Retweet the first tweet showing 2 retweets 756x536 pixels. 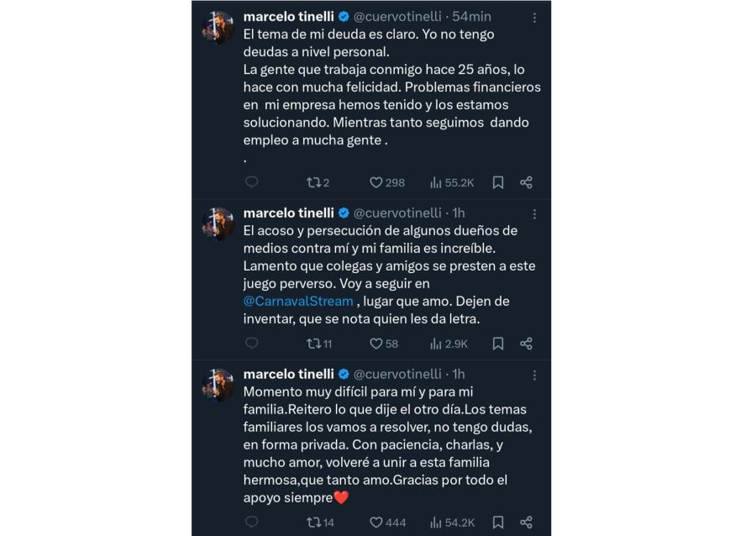(x=313, y=182)
